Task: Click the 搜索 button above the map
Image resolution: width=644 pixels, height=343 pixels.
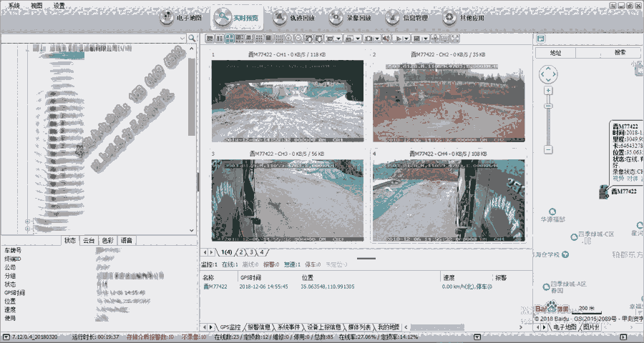Action: point(620,52)
